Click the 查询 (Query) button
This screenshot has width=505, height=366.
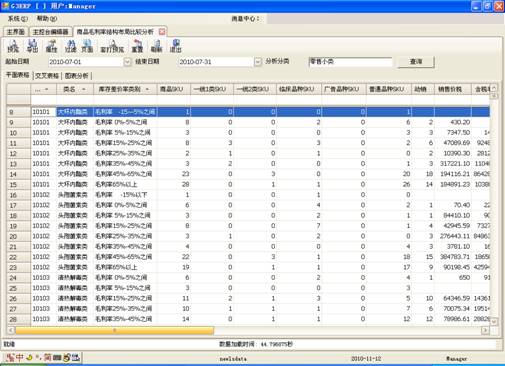click(416, 62)
